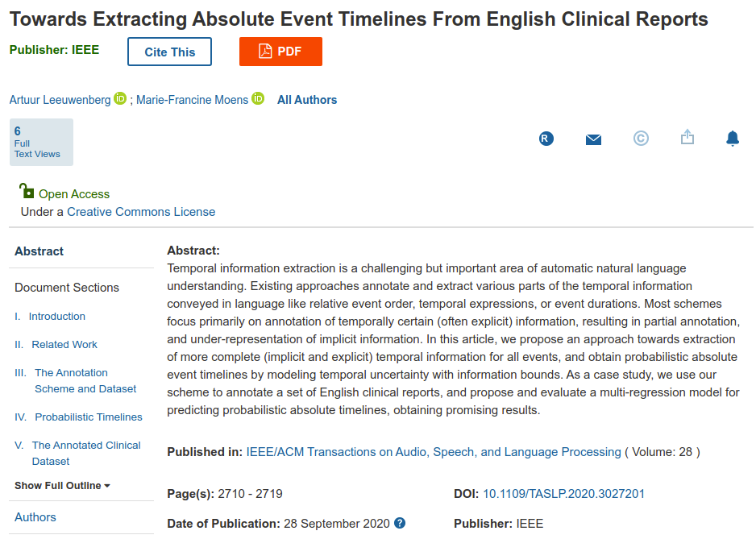Set an alert with the bell icon

tap(733, 138)
